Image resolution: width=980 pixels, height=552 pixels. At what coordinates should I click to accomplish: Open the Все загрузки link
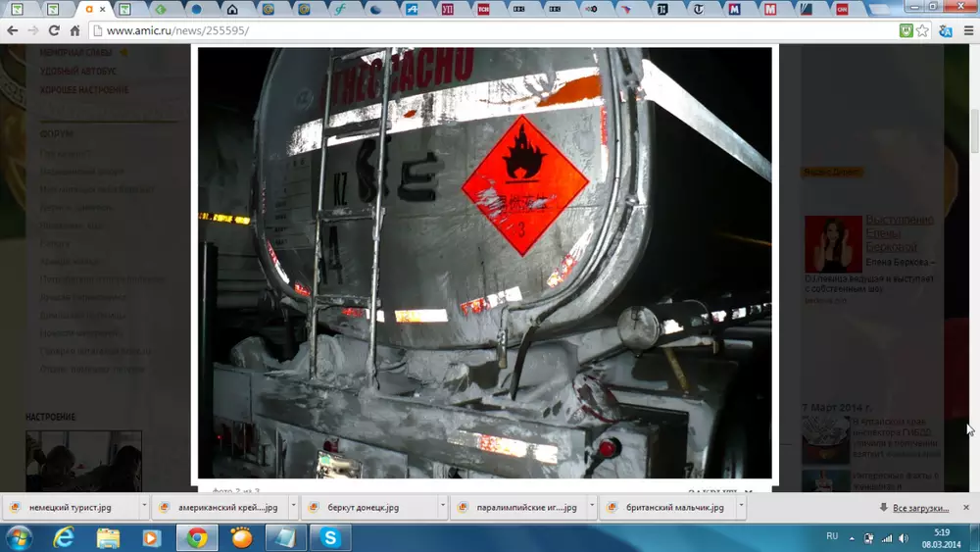click(919, 508)
